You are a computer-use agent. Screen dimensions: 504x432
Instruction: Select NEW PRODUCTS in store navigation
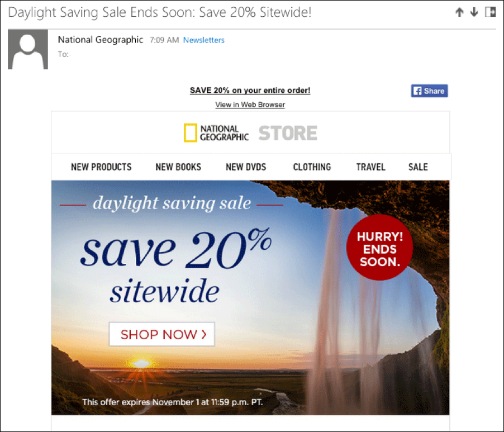[101, 167]
